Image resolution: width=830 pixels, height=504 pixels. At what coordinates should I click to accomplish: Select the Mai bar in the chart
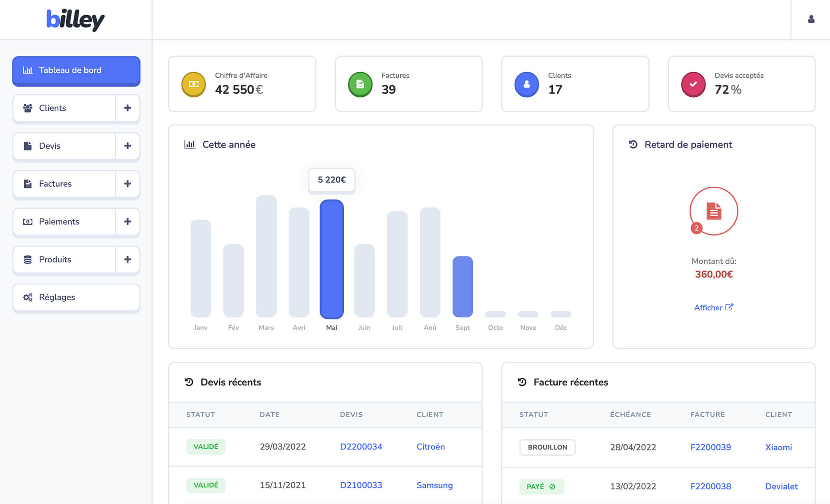pos(332,259)
